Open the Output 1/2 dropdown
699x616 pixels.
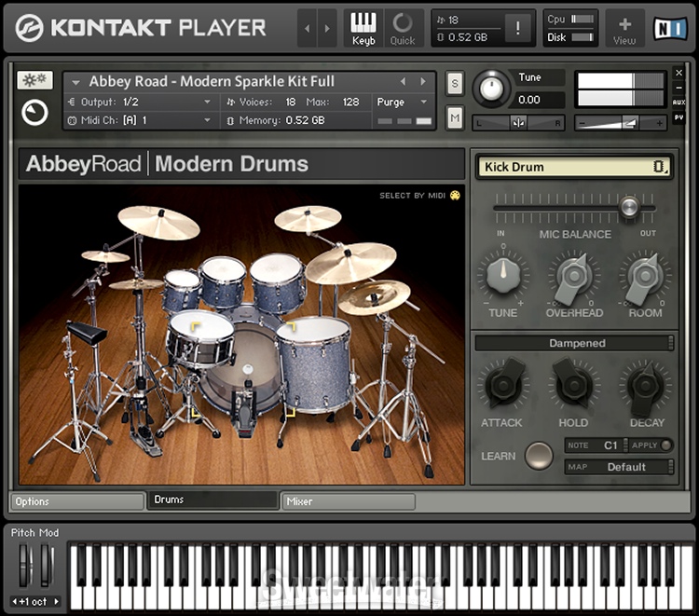141,103
